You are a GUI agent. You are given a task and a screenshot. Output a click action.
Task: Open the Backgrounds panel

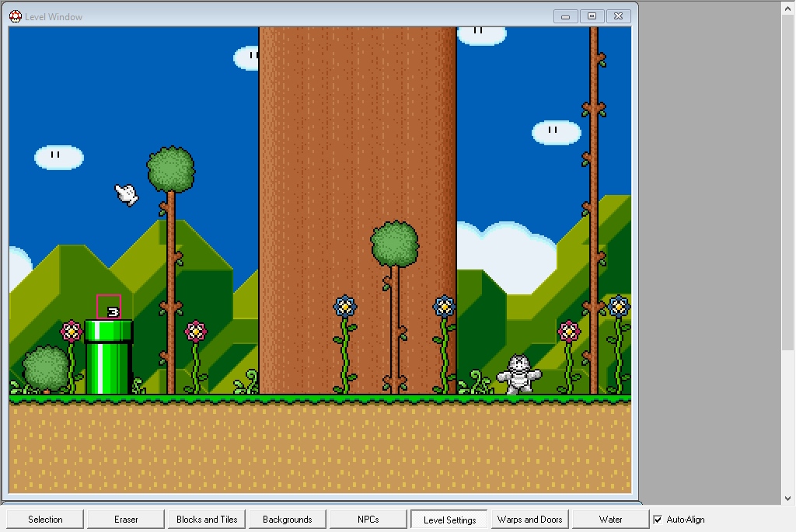288,520
